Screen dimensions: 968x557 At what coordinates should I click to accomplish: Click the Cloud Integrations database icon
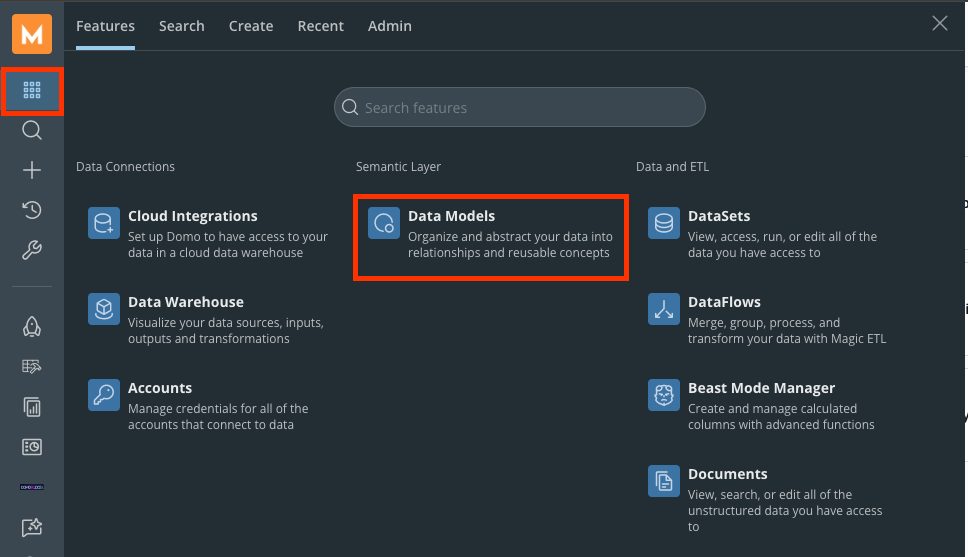coord(104,223)
